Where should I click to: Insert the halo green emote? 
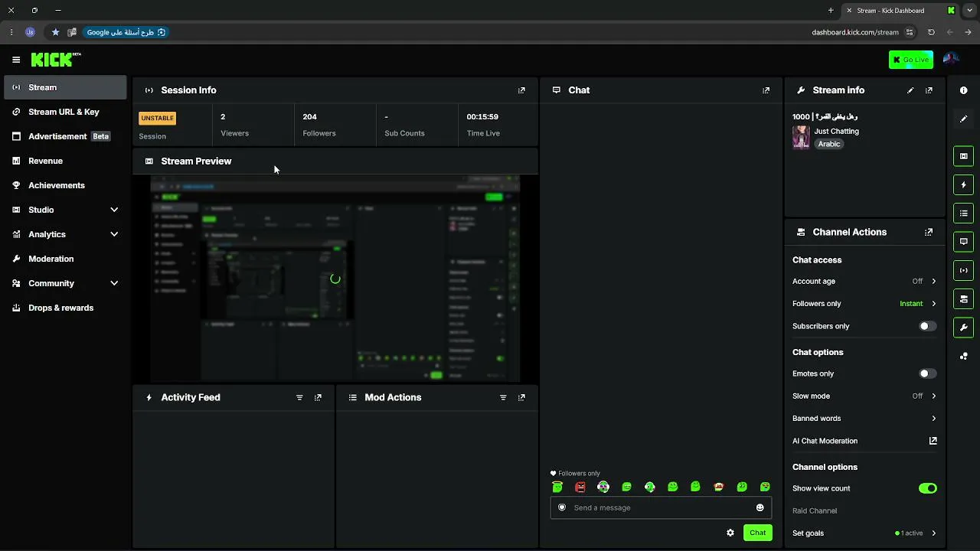tap(557, 487)
